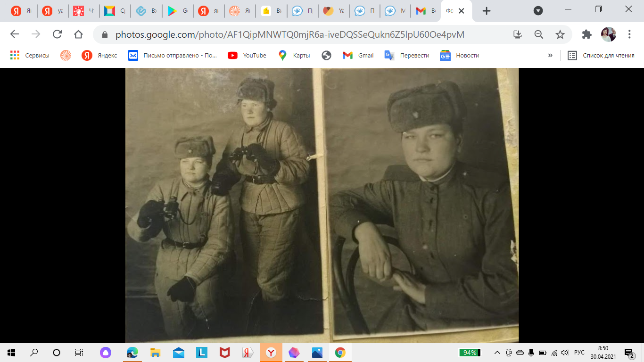Screen dimensions: 644x362
Task: Open the zoom magnifier icon in address bar
Action: [538, 34]
